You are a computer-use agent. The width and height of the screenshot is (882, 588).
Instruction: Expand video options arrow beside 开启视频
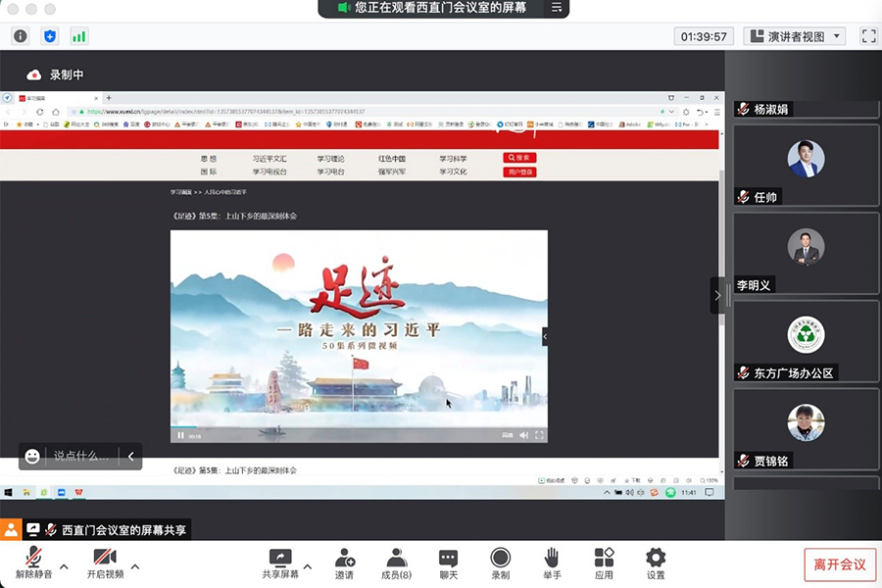pyautogui.click(x=135, y=566)
